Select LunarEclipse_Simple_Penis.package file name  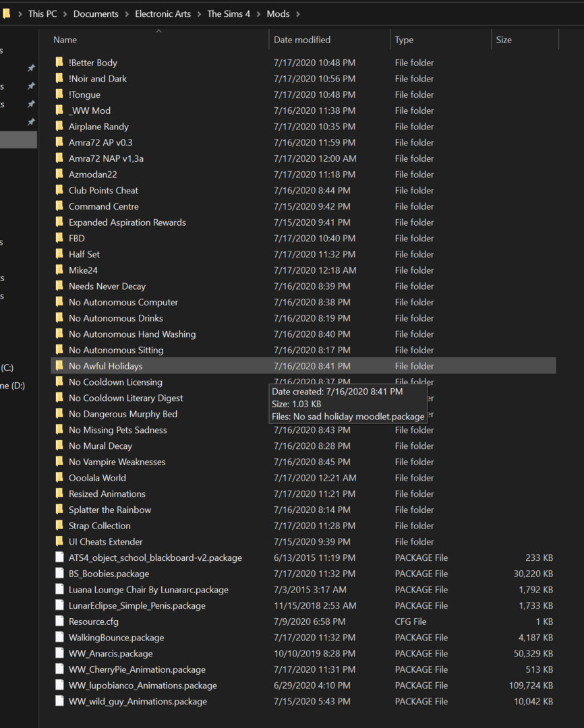pos(137,605)
